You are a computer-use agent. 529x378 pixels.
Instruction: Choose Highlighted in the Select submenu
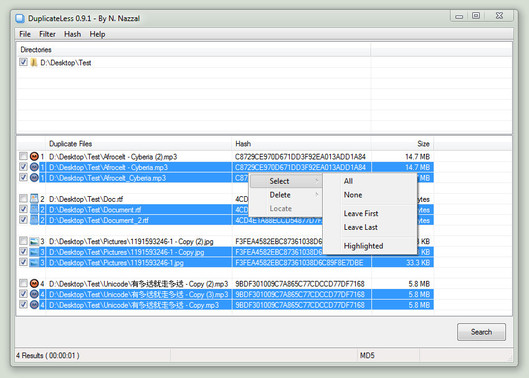tap(370, 246)
